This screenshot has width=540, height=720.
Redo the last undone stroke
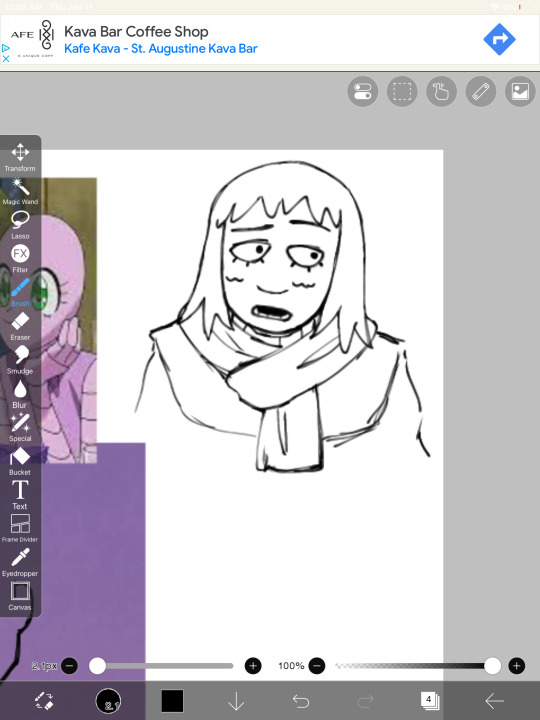tap(366, 701)
